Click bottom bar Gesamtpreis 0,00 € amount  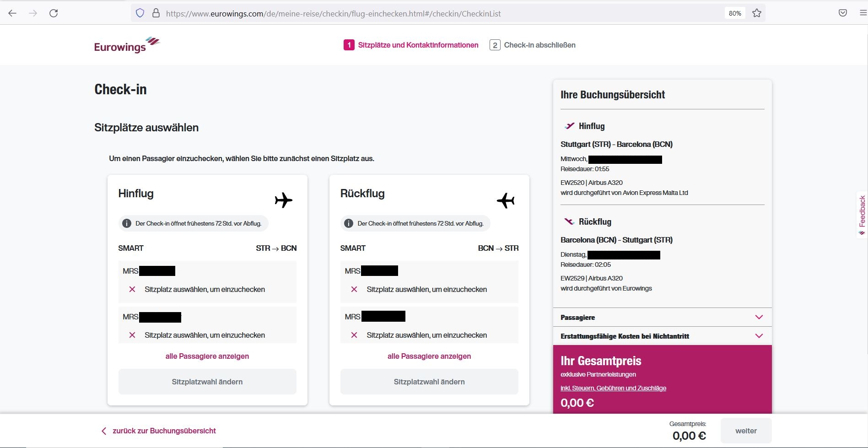pyautogui.click(x=689, y=436)
